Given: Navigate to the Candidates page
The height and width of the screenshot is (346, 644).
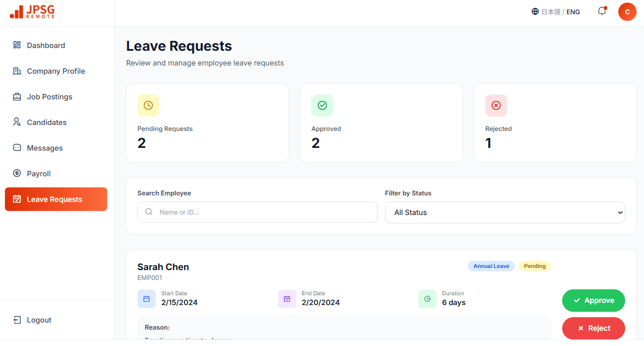Looking at the screenshot, I should (x=46, y=122).
